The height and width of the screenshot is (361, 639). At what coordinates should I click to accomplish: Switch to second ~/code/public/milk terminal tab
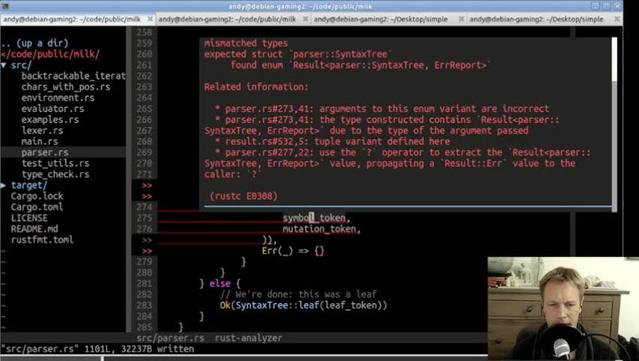pyautogui.click(x=227, y=19)
